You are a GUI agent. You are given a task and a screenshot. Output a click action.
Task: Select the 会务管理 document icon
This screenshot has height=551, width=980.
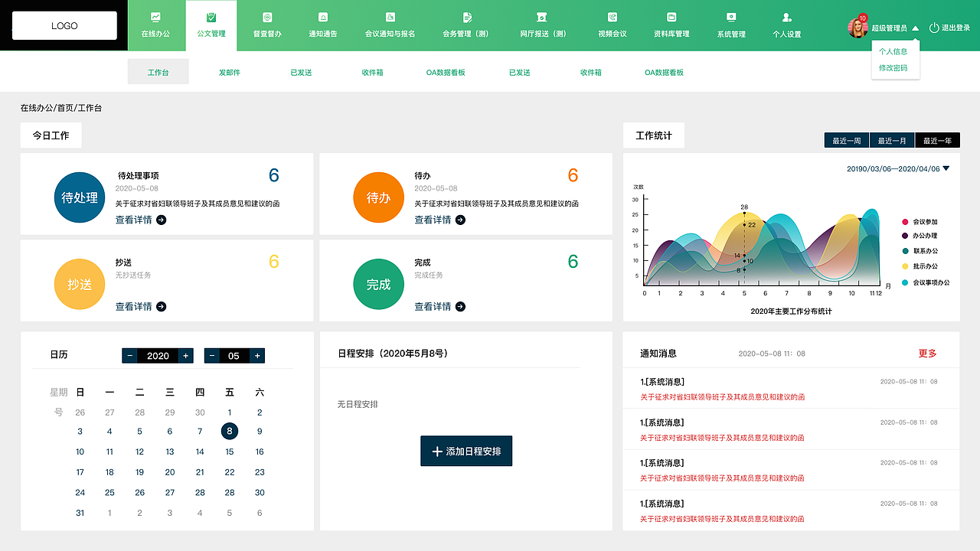pos(467,17)
